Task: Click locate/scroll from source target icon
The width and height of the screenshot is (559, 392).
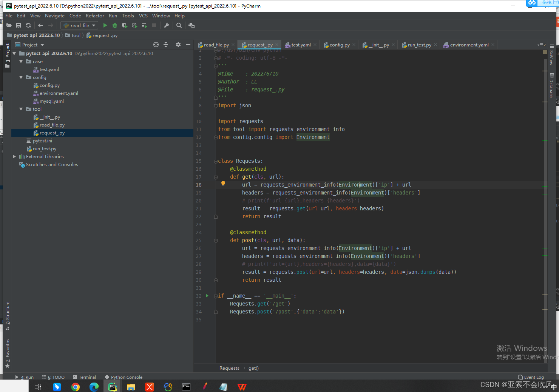Action: [x=156, y=45]
